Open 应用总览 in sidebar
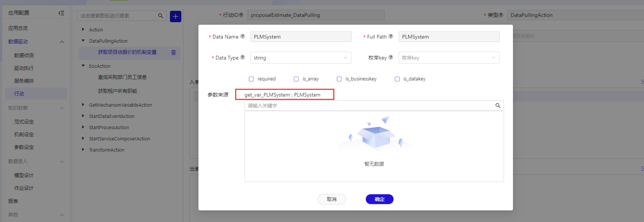 coord(18,28)
